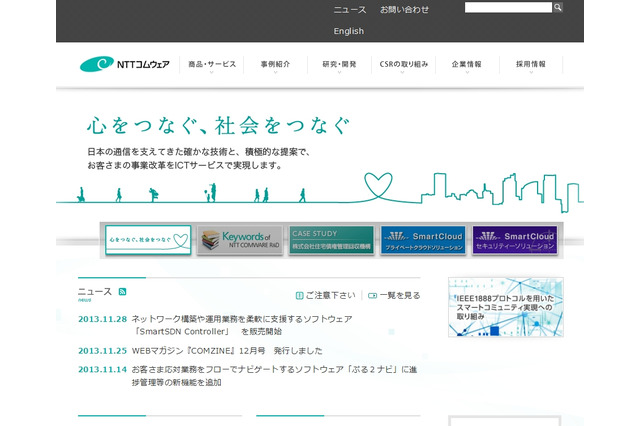Select the 心をつなぐ heart banner thumbnail
The image size is (640, 426).
pyautogui.click(x=148, y=240)
